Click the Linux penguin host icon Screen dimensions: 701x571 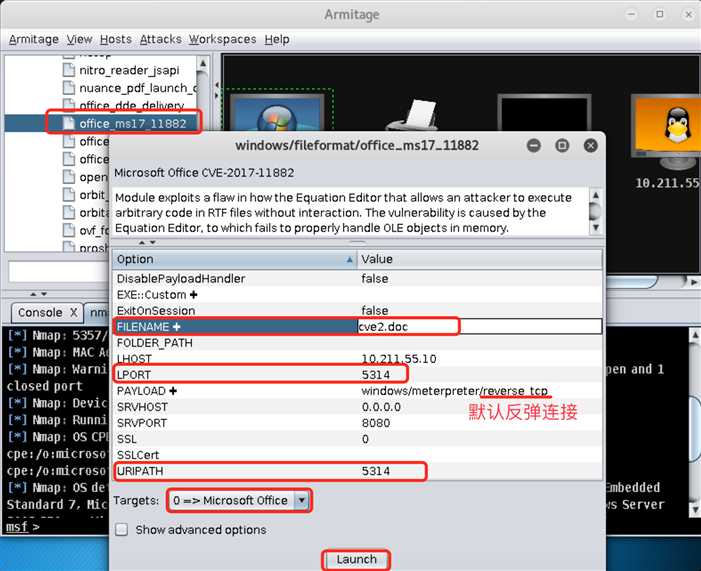point(667,134)
